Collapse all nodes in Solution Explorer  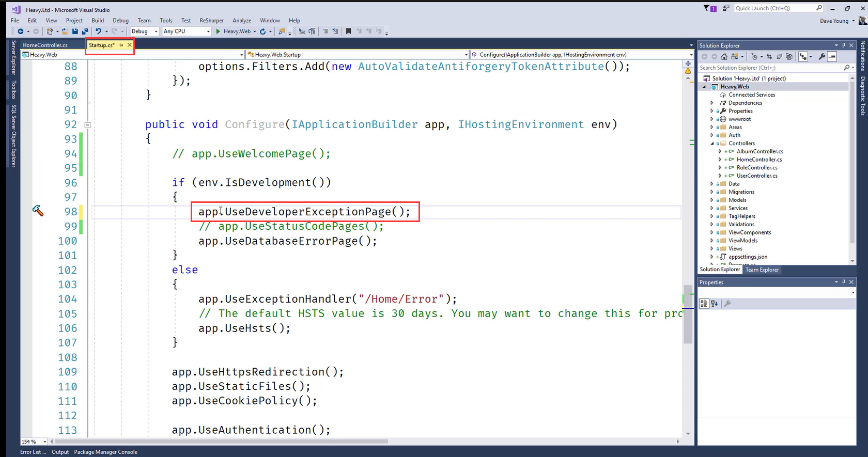pos(779,57)
